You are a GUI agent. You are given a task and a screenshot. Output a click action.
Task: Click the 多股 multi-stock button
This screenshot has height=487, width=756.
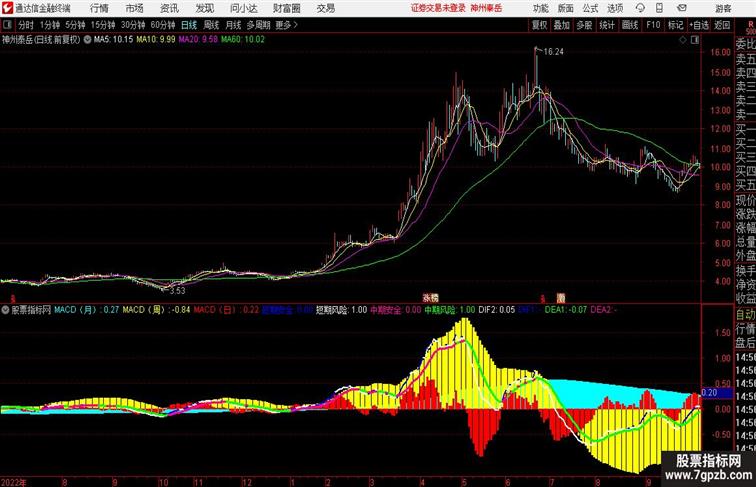pos(584,25)
